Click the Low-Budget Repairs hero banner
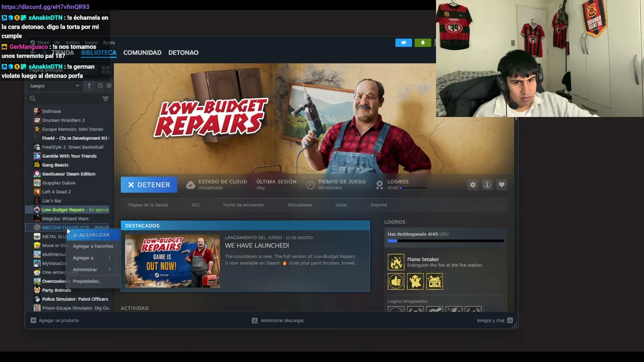644x362 pixels. click(314, 119)
